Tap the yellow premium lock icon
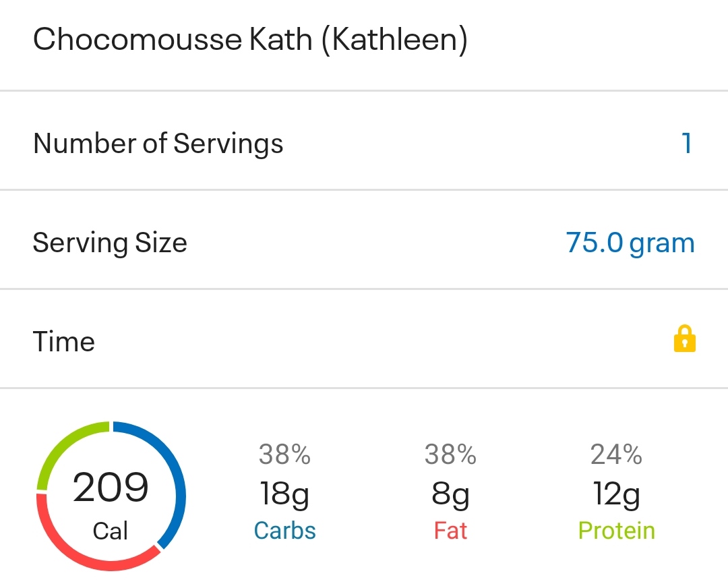Image resolution: width=728 pixels, height=586 pixels. coord(684,339)
